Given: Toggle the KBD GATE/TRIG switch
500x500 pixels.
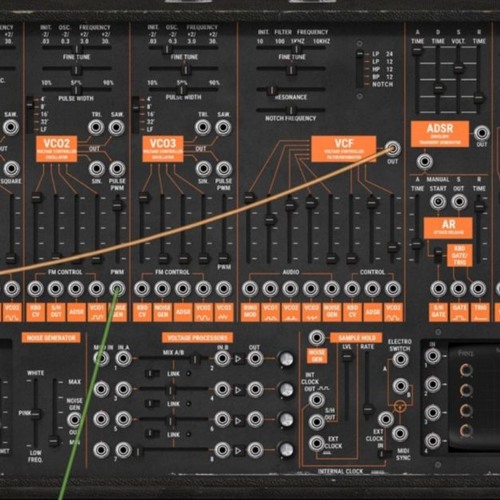Looking at the screenshot, I should [x=438, y=255].
